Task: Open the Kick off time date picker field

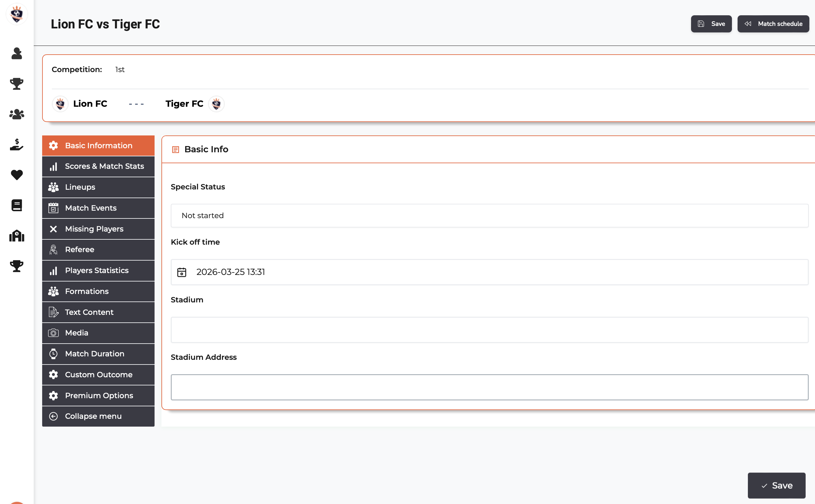Action: [x=489, y=272]
